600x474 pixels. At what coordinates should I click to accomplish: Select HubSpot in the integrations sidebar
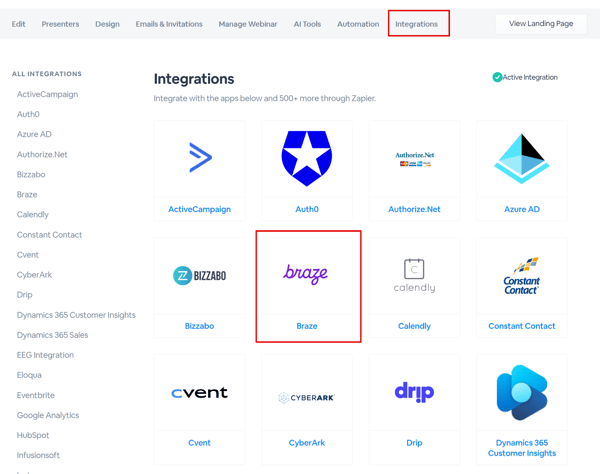[33, 435]
